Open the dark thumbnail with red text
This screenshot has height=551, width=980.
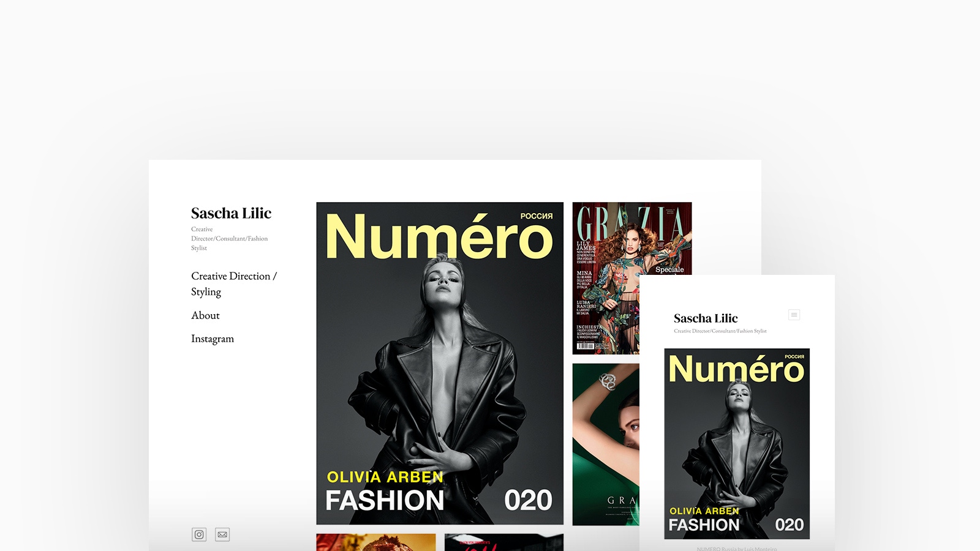(503, 542)
